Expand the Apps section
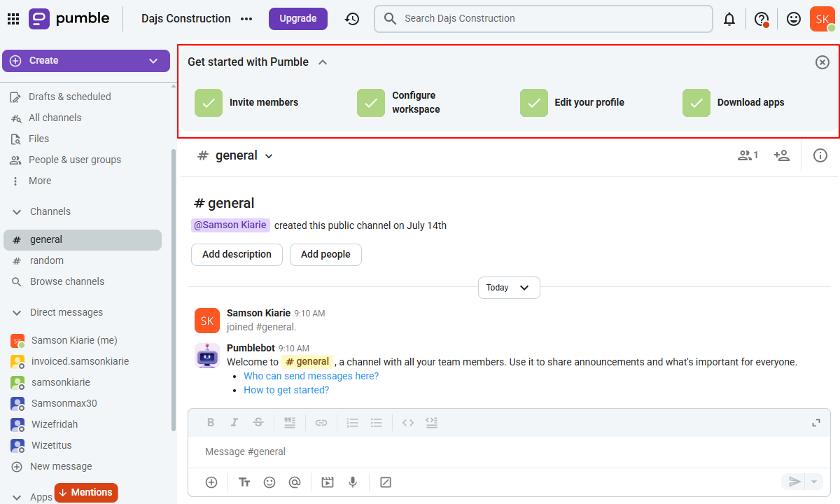This screenshot has height=504, width=840. click(x=16, y=496)
